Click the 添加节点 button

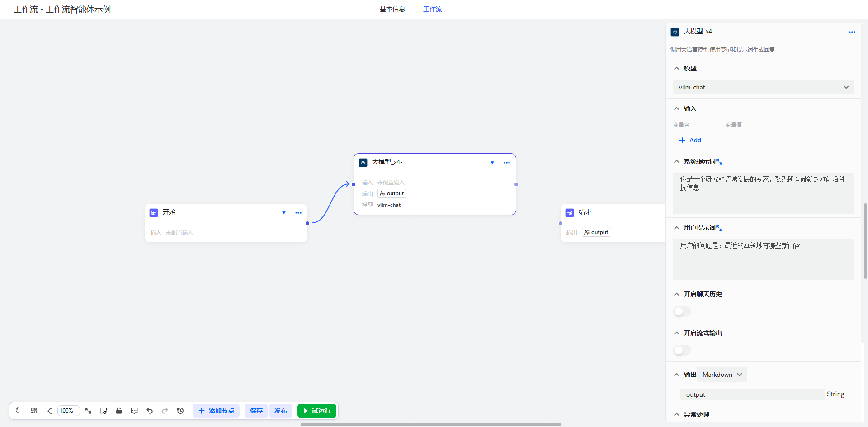(216, 411)
